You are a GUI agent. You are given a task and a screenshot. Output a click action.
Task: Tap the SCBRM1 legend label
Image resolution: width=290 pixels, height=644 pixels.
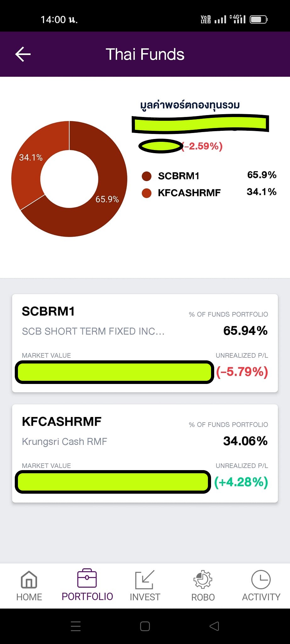179,176
